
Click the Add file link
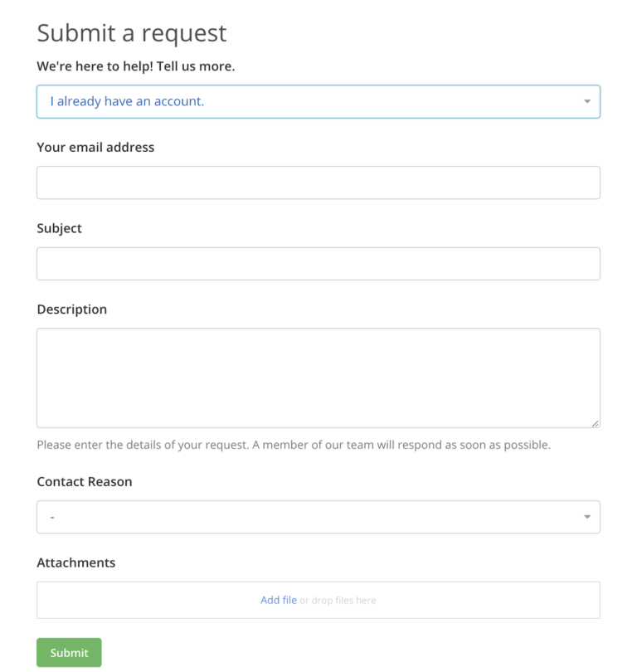[278, 600]
